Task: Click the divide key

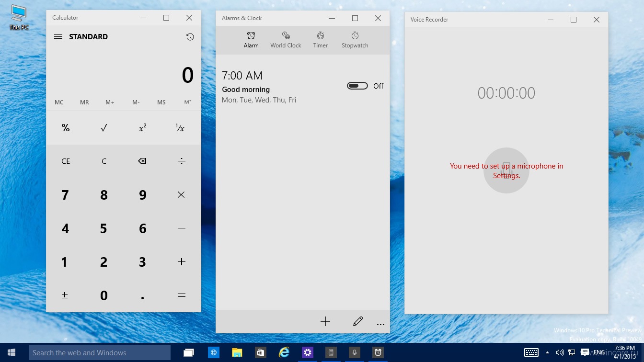Action: click(x=181, y=161)
